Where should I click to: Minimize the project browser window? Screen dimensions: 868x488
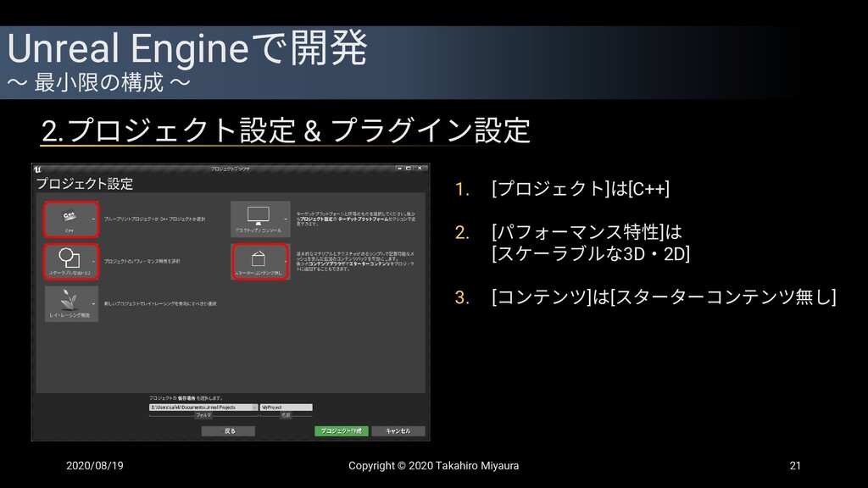pyautogui.click(x=399, y=169)
